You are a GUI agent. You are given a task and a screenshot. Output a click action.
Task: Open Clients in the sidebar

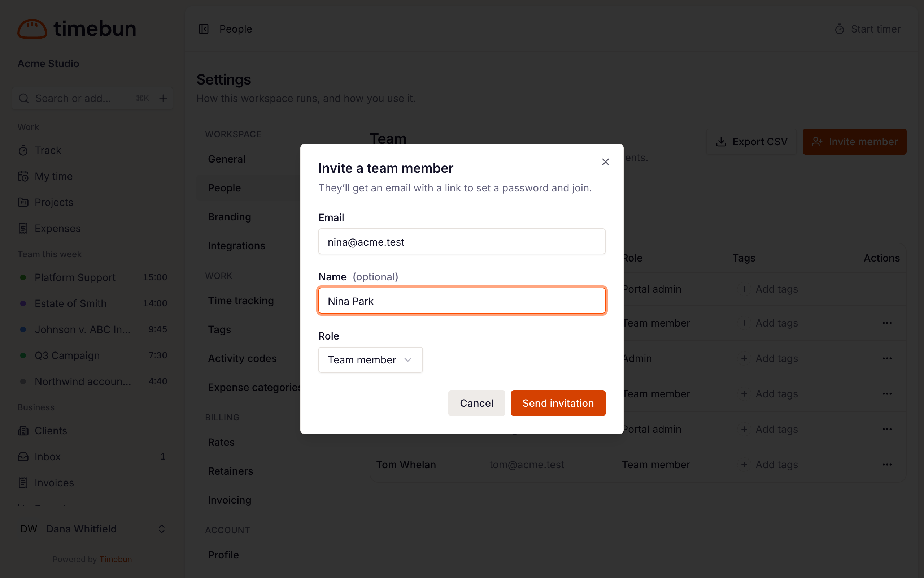[92, 431]
